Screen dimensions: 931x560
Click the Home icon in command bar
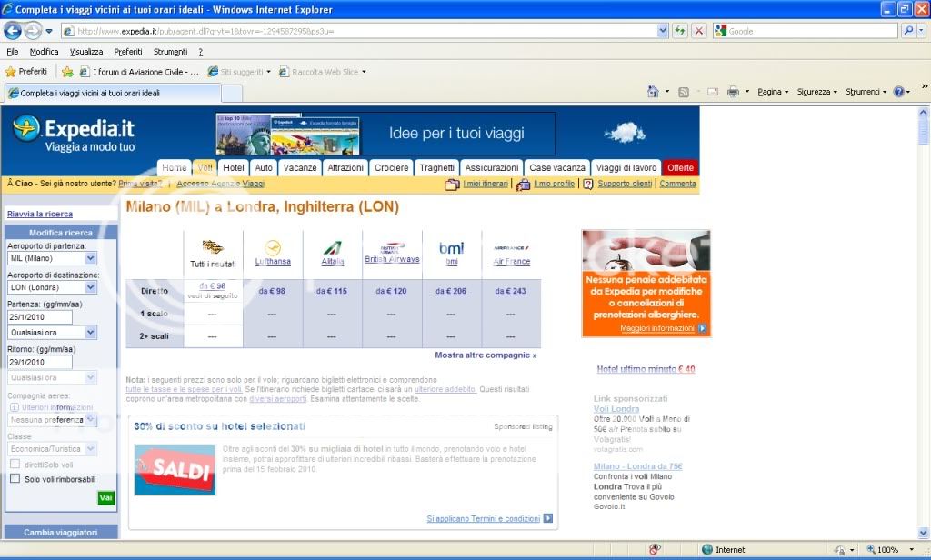(653, 92)
